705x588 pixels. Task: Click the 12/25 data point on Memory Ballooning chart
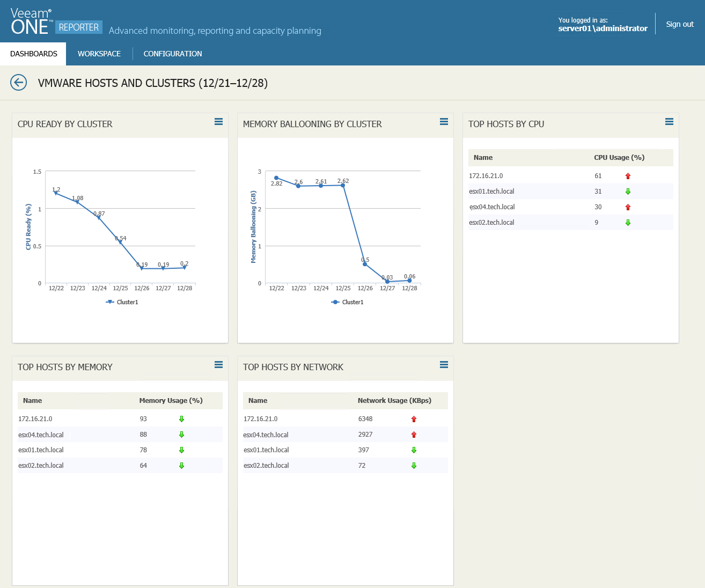click(343, 185)
